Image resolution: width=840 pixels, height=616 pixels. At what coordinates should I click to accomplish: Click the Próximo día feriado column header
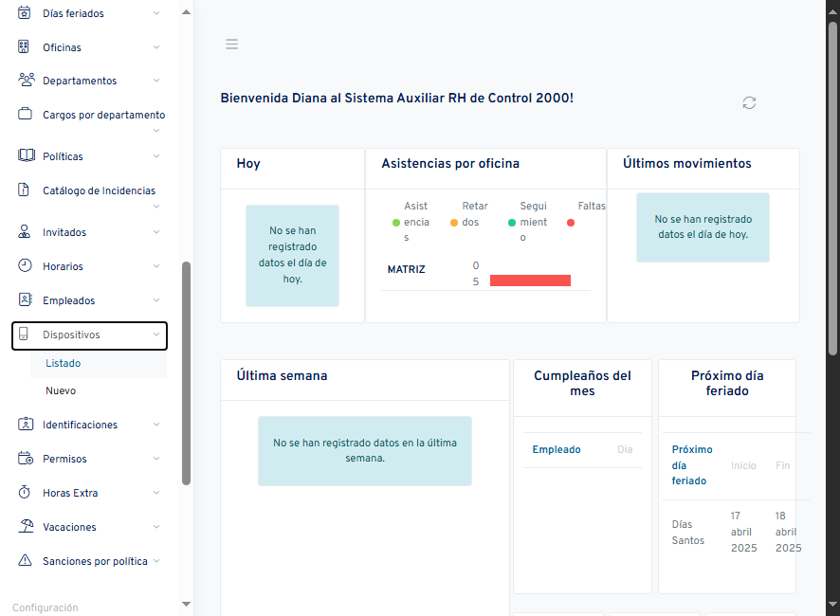pos(692,465)
